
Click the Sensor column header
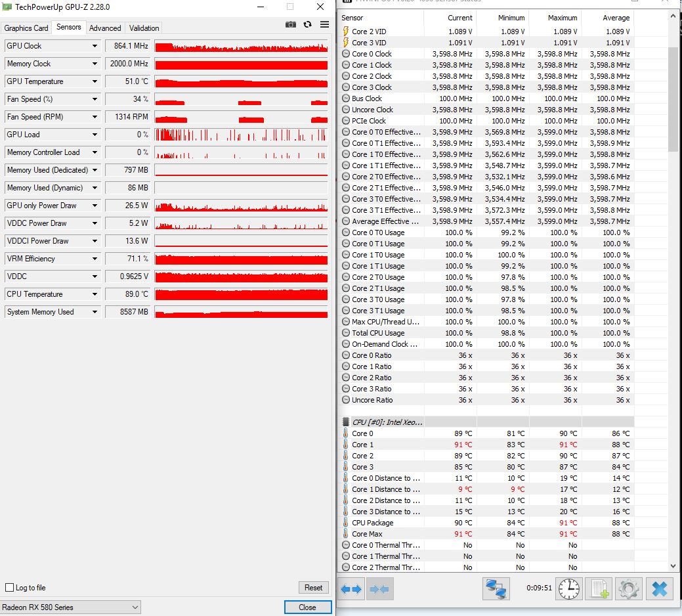[381, 18]
